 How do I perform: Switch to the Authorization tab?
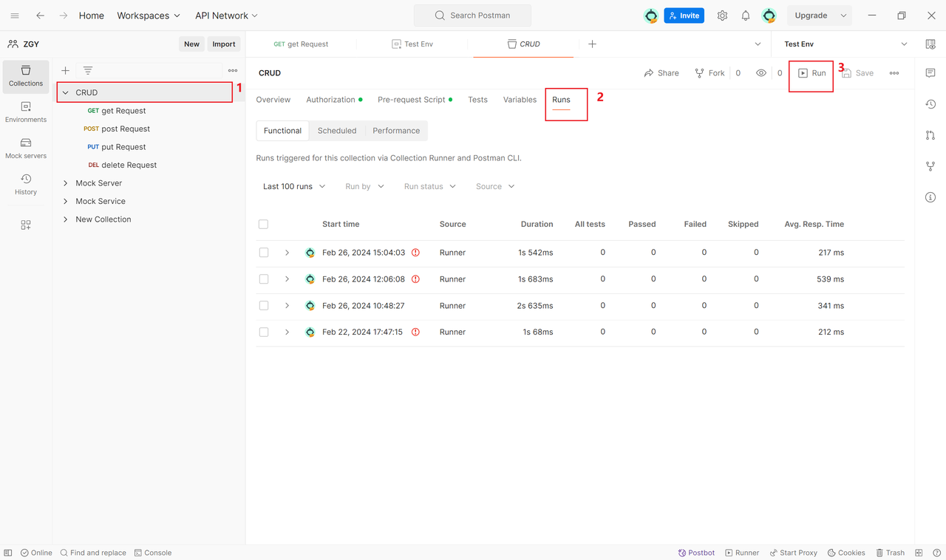(334, 100)
